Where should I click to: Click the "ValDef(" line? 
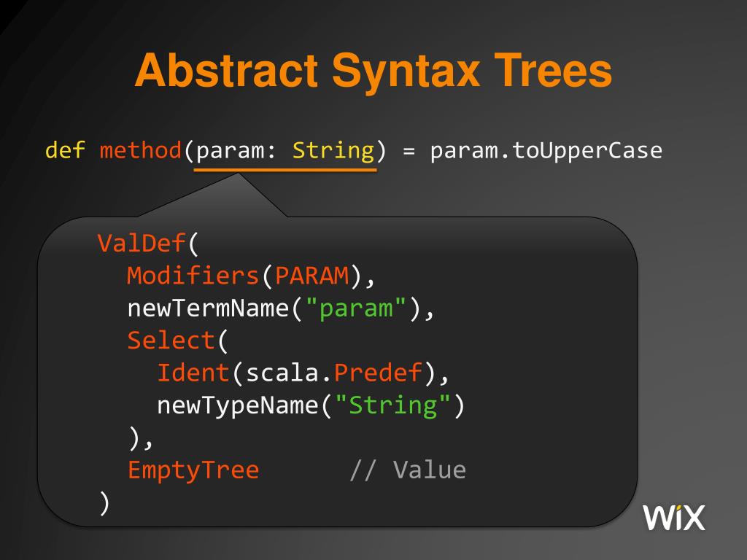coord(147,244)
